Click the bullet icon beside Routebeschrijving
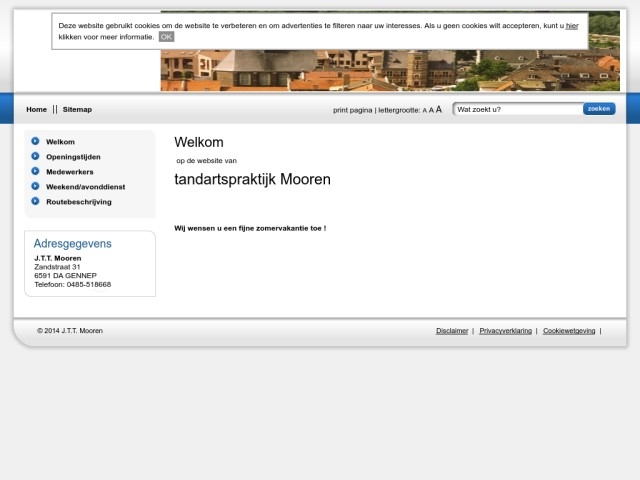The width and height of the screenshot is (640, 480). point(35,202)
